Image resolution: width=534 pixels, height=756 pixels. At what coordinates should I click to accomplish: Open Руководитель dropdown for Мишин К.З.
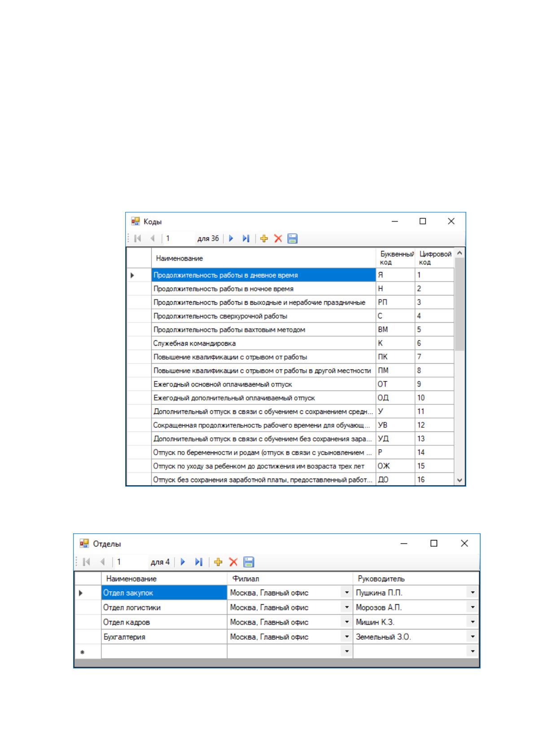tap(473, 622)
